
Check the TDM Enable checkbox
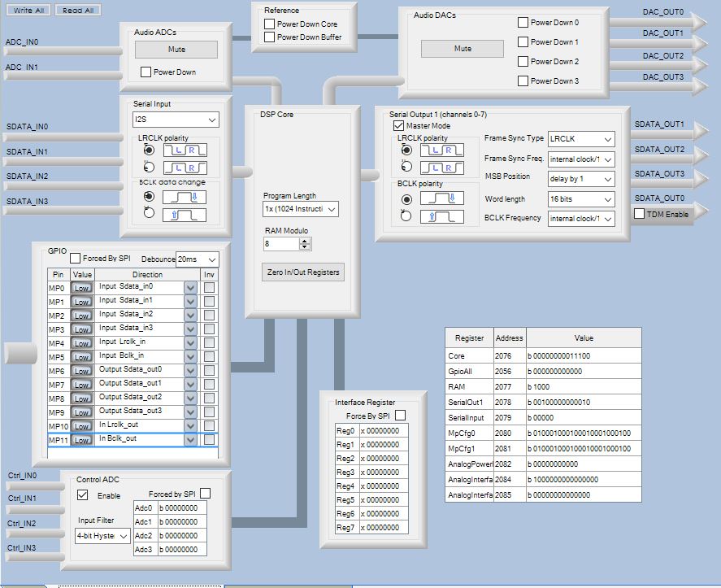click(639, 213)
